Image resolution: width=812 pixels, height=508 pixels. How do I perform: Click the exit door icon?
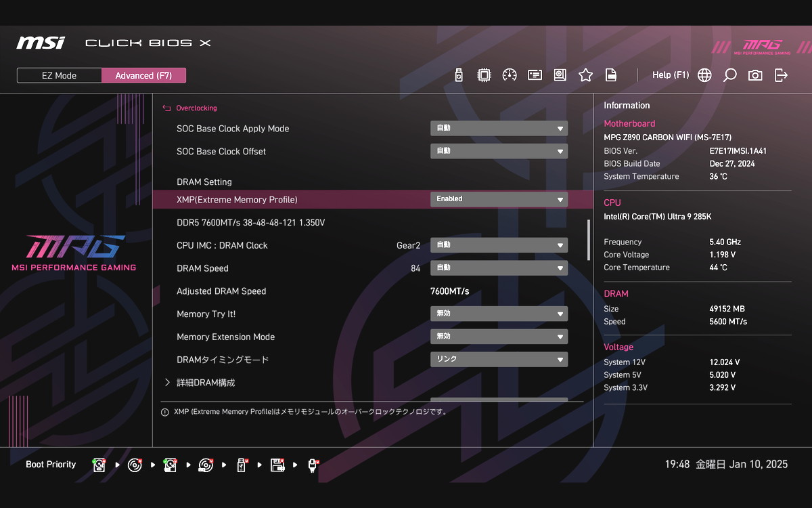tap(781, 75)
